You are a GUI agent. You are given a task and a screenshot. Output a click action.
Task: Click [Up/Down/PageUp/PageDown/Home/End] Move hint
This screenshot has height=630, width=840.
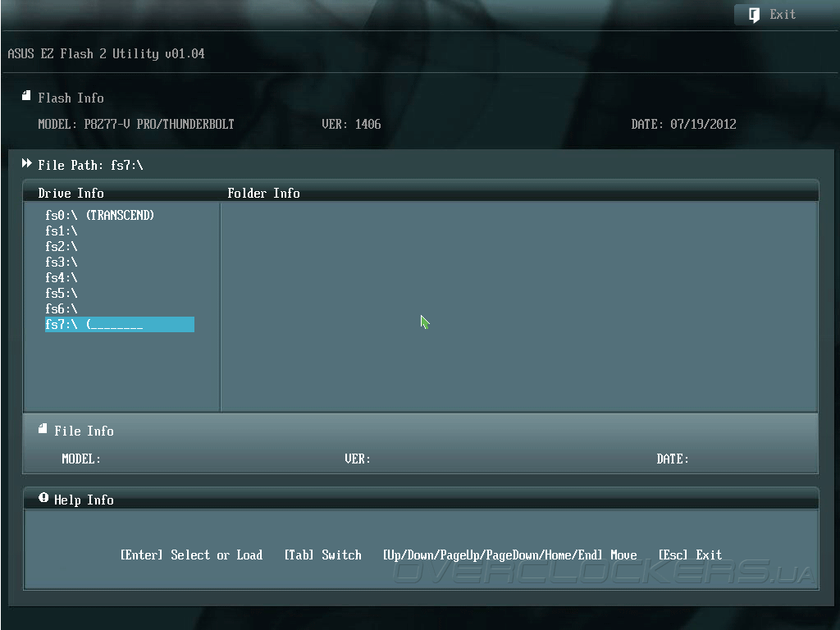[x=509, y=555]
